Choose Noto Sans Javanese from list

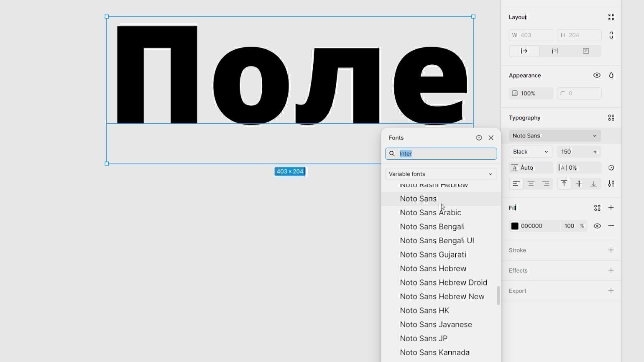coord(436,324)
